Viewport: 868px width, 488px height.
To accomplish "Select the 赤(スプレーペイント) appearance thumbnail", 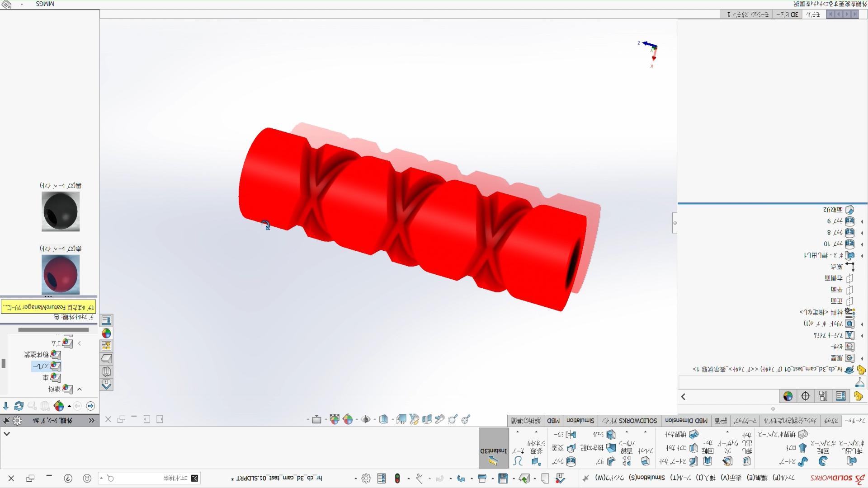I will [61, 274].
